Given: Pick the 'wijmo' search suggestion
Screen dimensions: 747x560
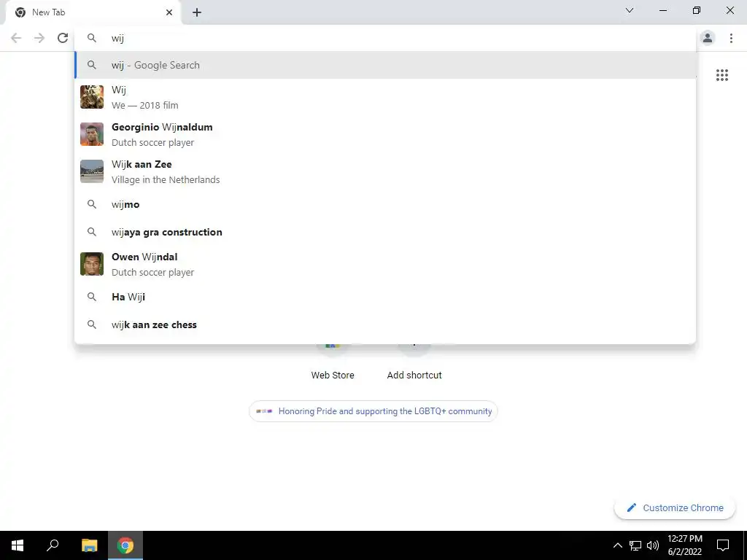Looking at the screenshot, I should (x=385, y=204).
